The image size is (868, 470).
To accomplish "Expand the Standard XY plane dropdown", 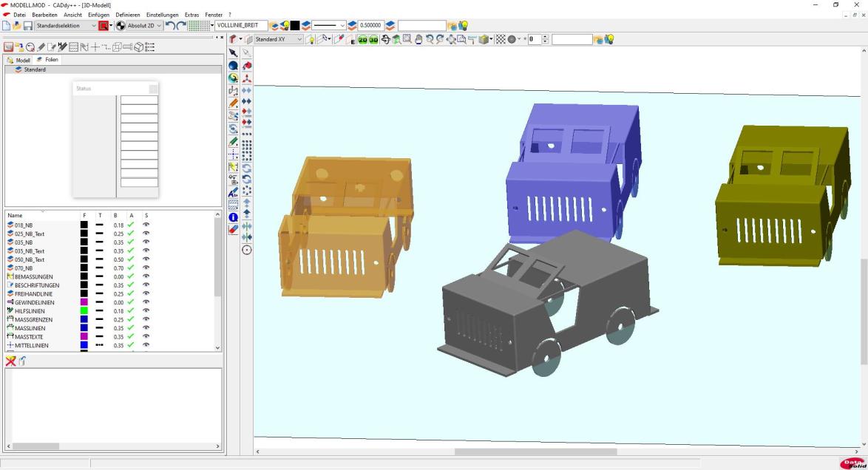I will pos(299,39).
